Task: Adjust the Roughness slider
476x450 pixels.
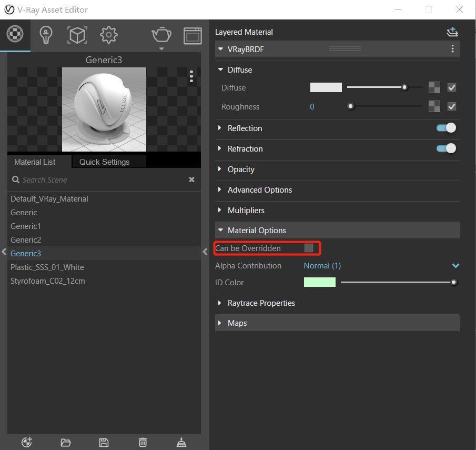Action: point(385,106)
